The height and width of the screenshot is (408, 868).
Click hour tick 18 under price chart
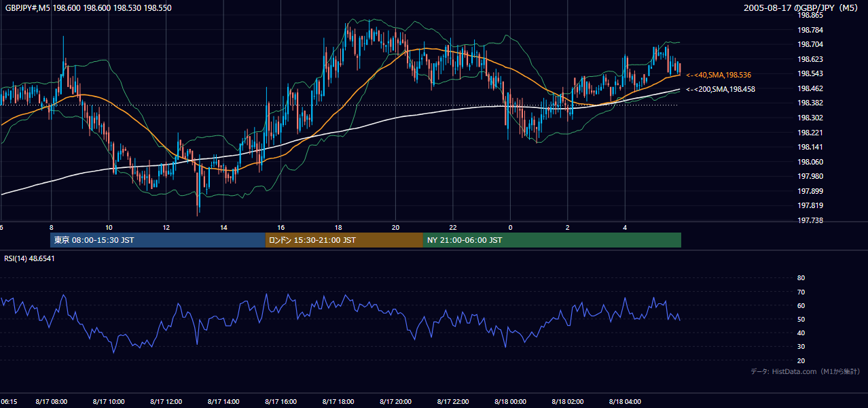pos(338,227)
